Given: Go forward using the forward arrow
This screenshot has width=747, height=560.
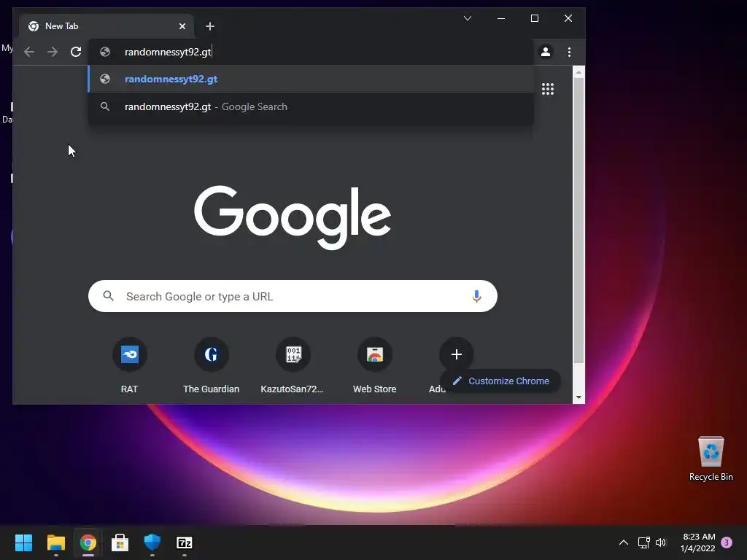Looking at the screenshot, I should point(53,52).
